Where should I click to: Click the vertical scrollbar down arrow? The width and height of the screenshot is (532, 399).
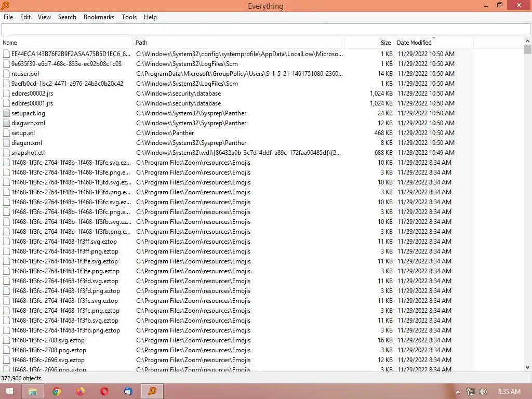[x=527, y=367]
